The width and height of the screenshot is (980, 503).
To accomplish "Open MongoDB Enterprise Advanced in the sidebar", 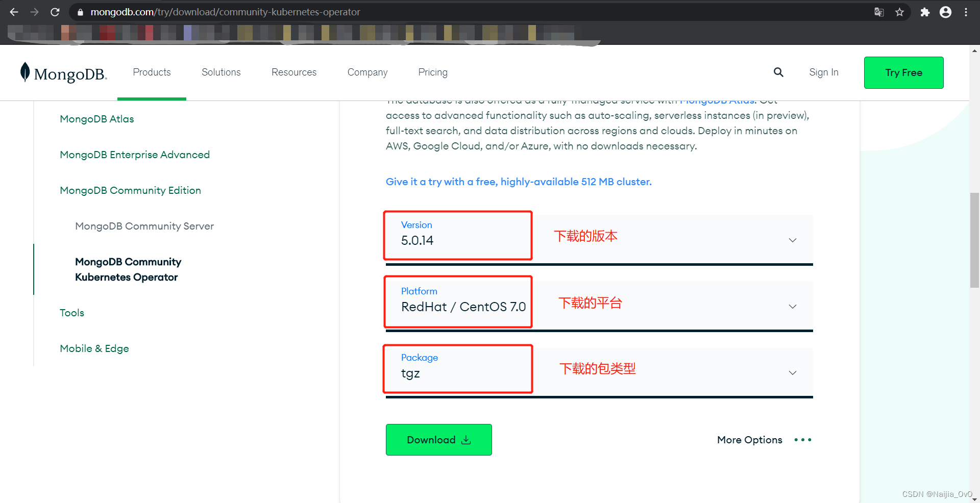I will coord(135,155).
